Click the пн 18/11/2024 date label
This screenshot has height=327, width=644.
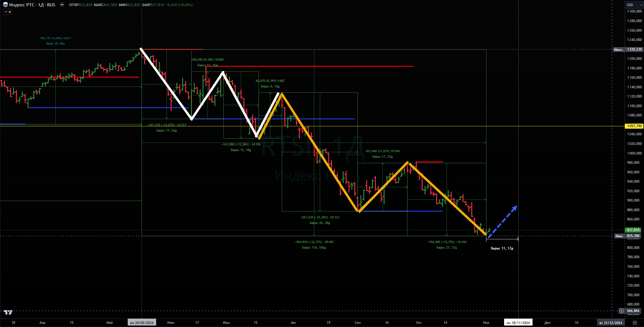(518, 323)
